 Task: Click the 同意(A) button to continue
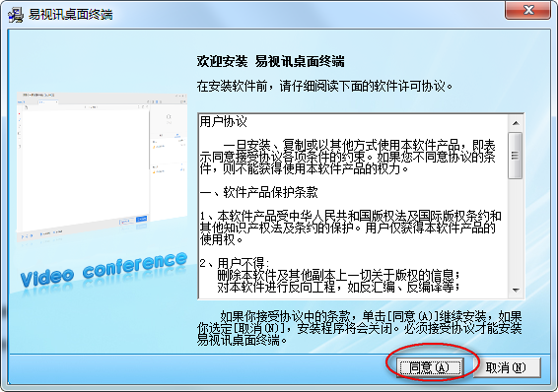pos(430,367)
